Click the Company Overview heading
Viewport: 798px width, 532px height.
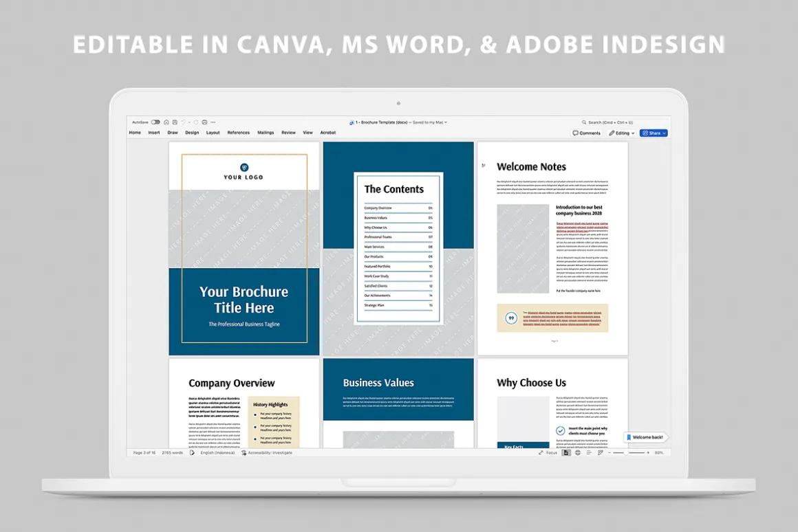tap(232, 383)
